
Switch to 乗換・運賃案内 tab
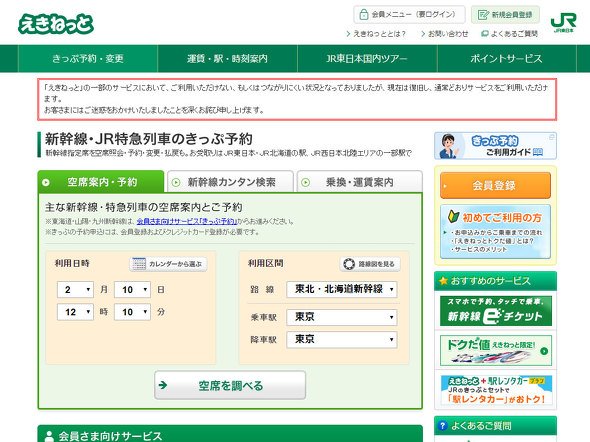pyautogui.click(x=360, y=182)
